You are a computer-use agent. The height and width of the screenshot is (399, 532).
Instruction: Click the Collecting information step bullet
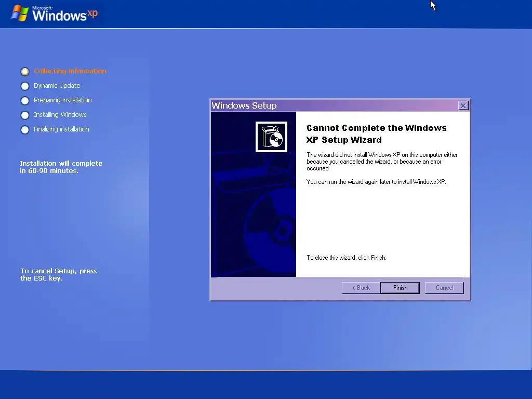pyautogui.click(x=25, y=71)
